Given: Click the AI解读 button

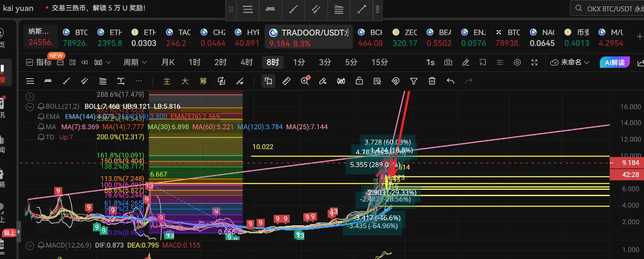Looking at the screenshot, I should coord(614,62).
